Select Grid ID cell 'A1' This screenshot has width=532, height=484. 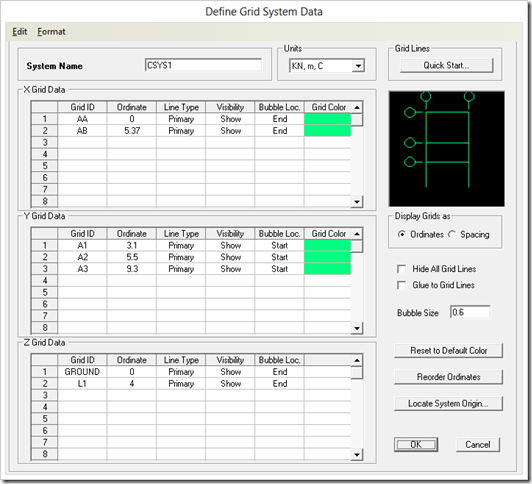tap(82, 245)
